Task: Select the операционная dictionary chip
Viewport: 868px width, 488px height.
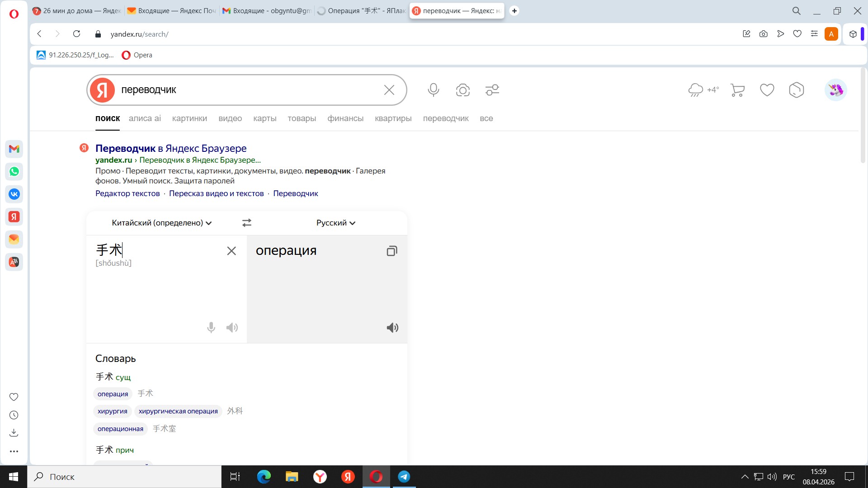Action: point(120,429)
